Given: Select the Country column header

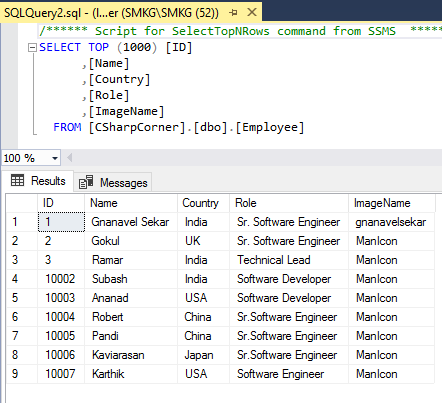Looking at the screenshot, I should 203,203.
